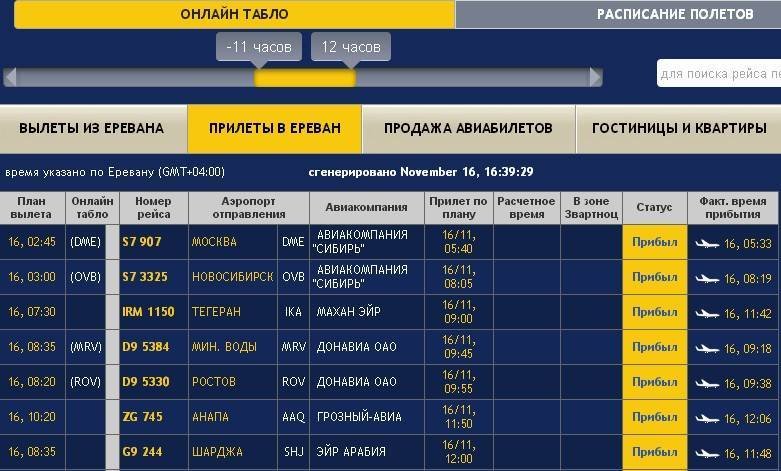Click airplane icon in the S7 907 row
Screen dimensions: 781x471
[x=707, y=243]
